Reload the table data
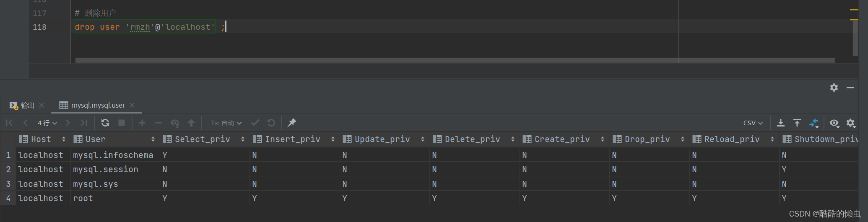Screen dimensions: 868x222 105,123
